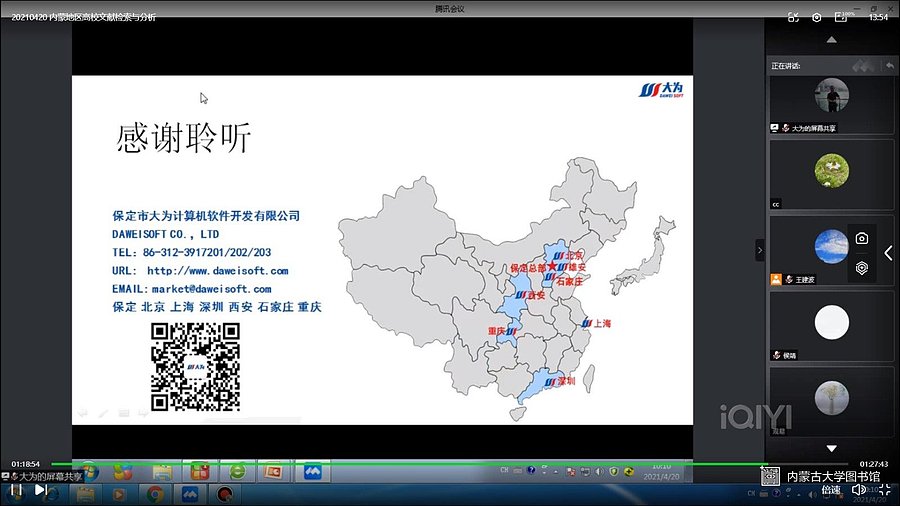
Task: Open file explorer in the lower taskbar
Action: pos(86,494)
